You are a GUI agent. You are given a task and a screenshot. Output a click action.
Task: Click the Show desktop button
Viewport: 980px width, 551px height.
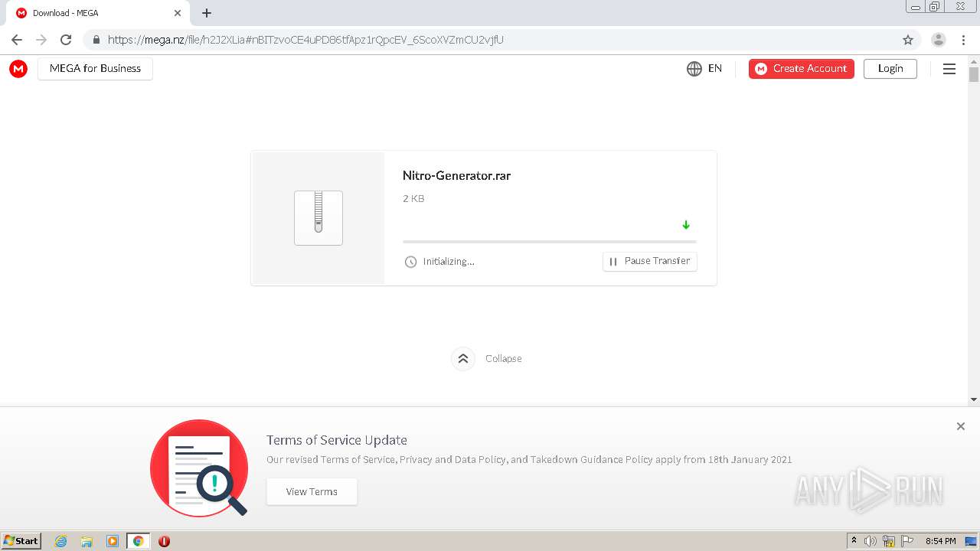click(x=972, y=541)
